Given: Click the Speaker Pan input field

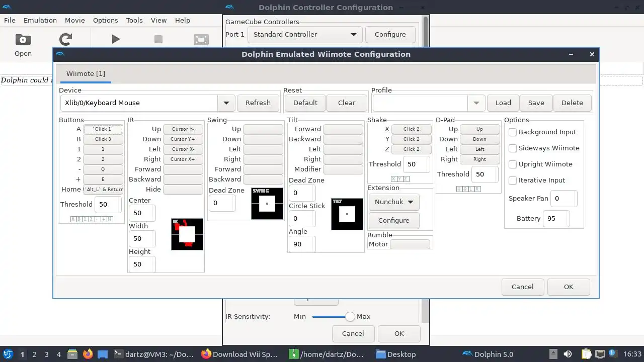Looking at the screenshot, I should 563,198.
